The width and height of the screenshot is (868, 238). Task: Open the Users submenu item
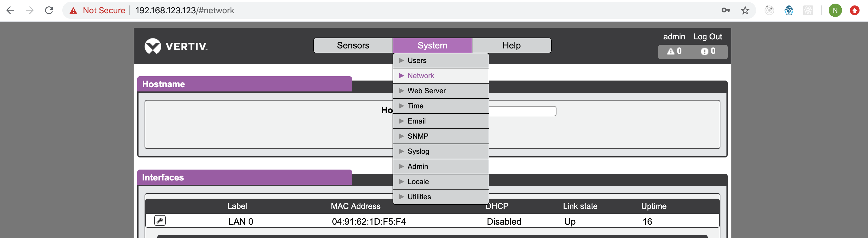[417, 61]
